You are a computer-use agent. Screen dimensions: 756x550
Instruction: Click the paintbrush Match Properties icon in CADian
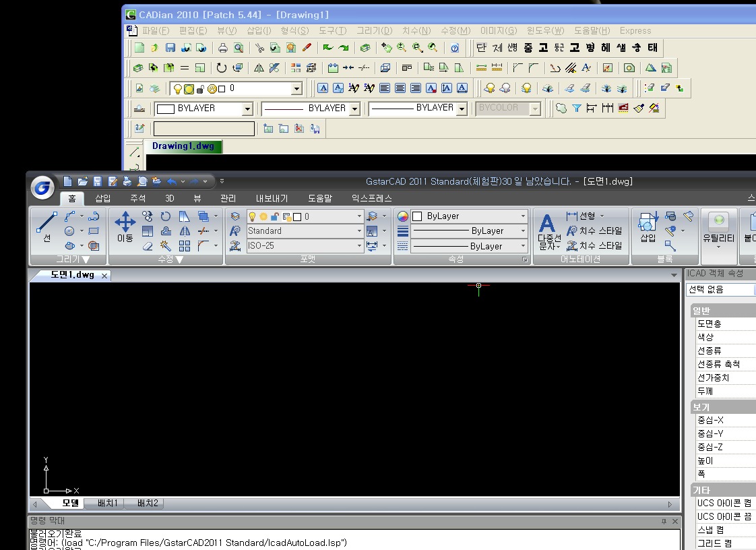[x=638, y=108]
